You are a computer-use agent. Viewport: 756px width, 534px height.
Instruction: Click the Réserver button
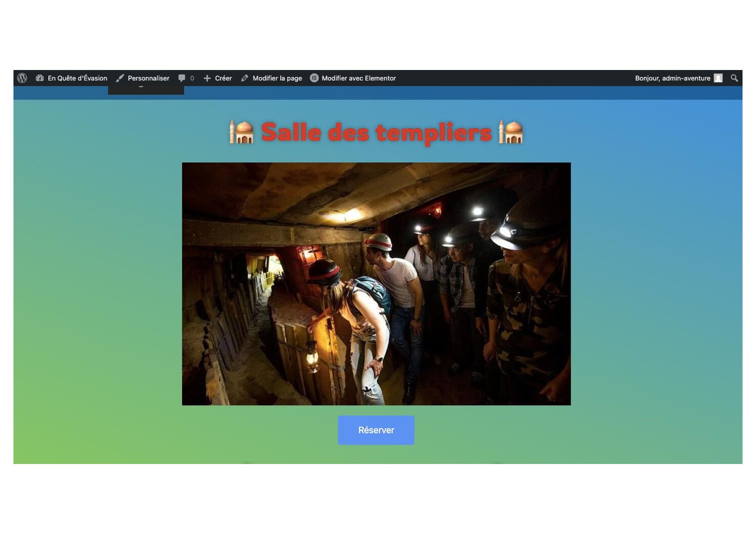tap(376, 430)
